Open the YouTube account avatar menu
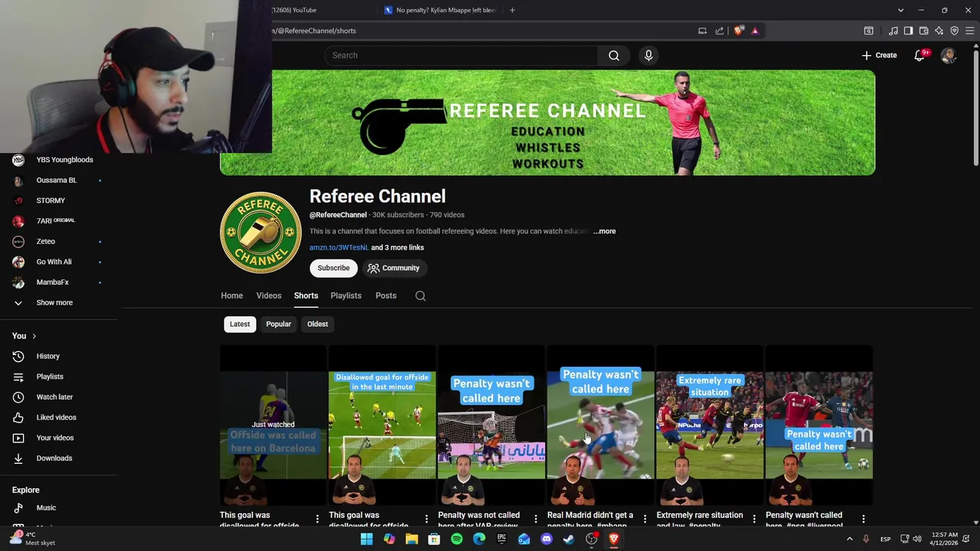 point(949,55)
